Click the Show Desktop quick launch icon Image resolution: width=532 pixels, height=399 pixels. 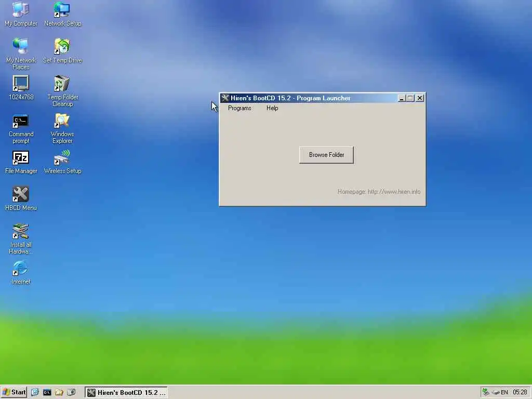coord(35,392)
